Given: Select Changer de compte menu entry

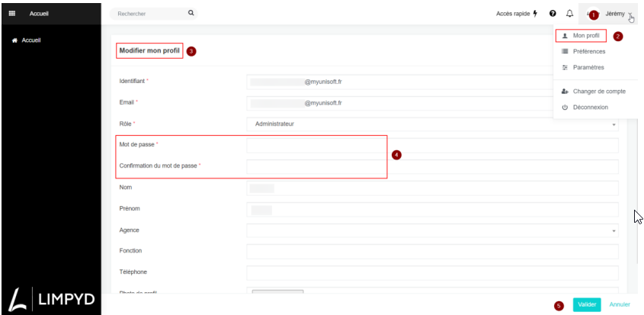Looking at the screenshot, I should (x=599, y=92).
